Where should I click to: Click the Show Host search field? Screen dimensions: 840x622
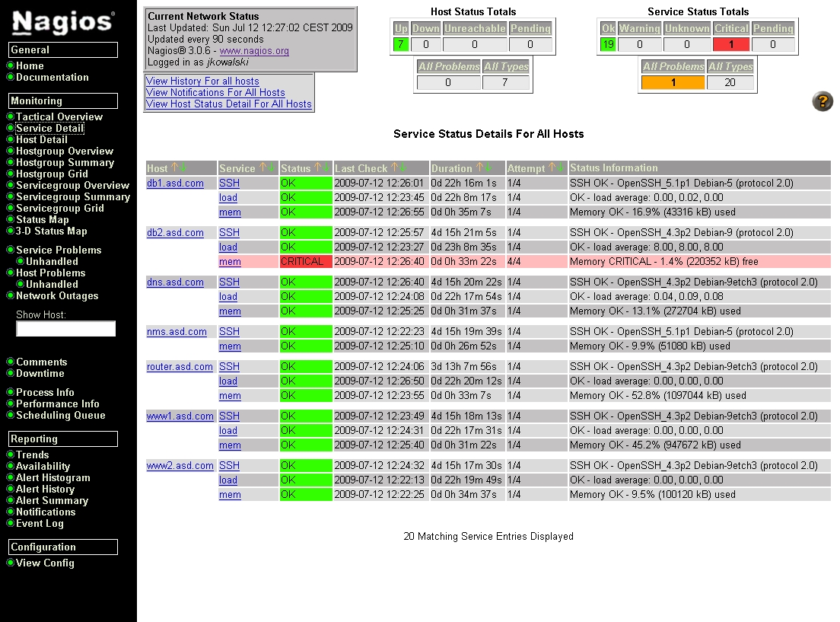tap(66, 329)
